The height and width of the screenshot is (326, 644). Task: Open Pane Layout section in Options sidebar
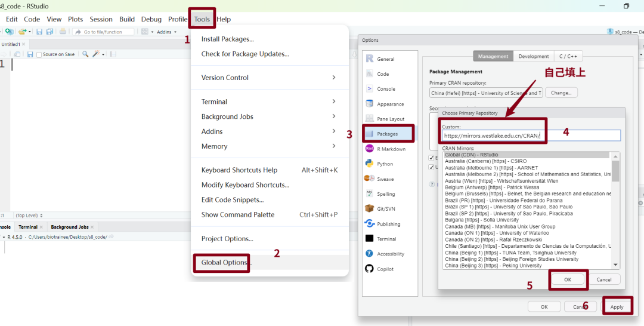point(391,119)
